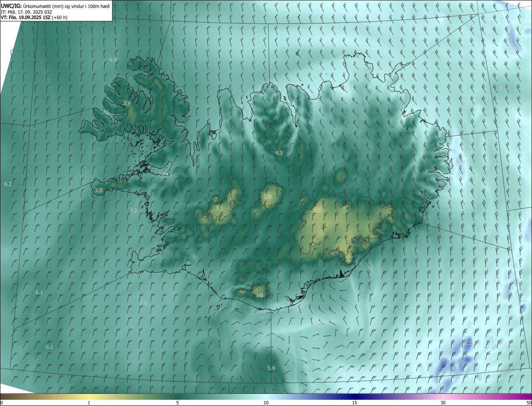Image resolution: width=532 pixels, height=406 pixels.
Task: Click the 8.0 value off the northeast coast
Action: 503,88
